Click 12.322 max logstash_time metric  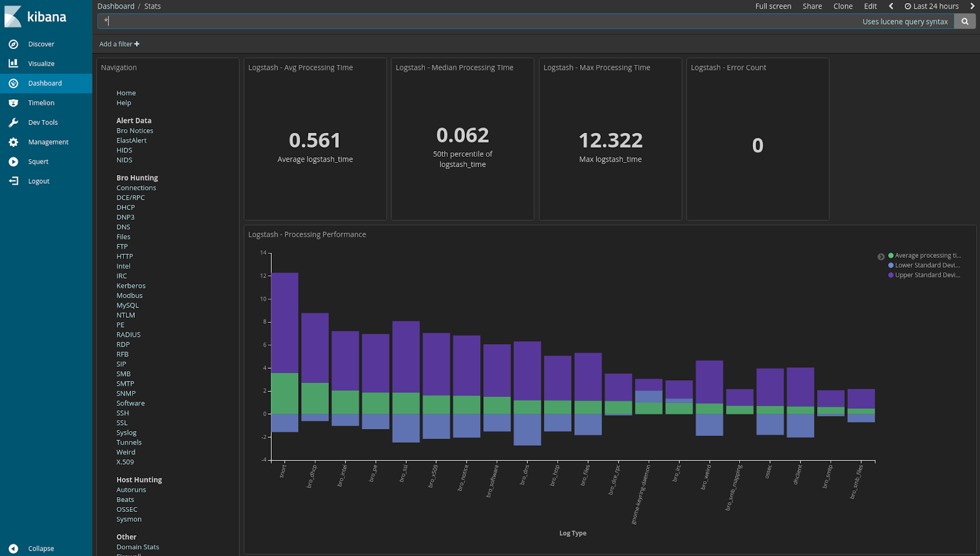coord(611,141)
